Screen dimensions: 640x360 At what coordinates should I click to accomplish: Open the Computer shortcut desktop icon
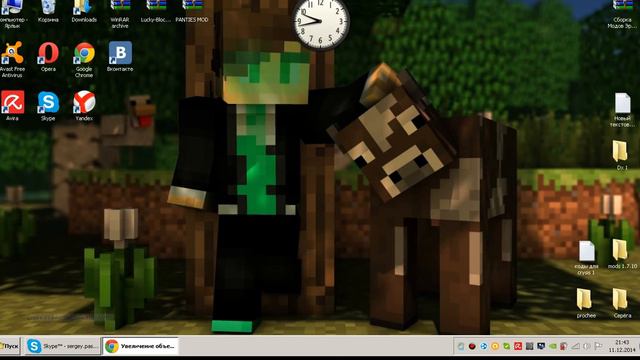12,14
